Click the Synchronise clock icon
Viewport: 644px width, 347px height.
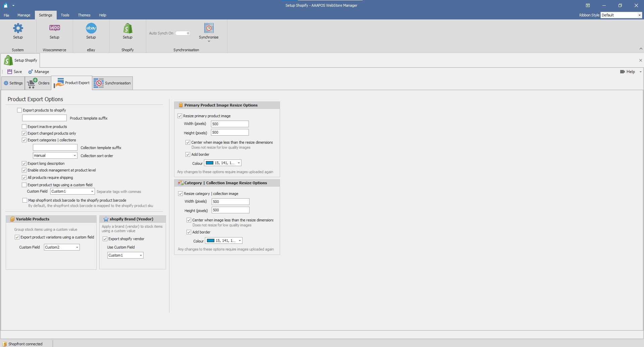click(x=209, y=28)
